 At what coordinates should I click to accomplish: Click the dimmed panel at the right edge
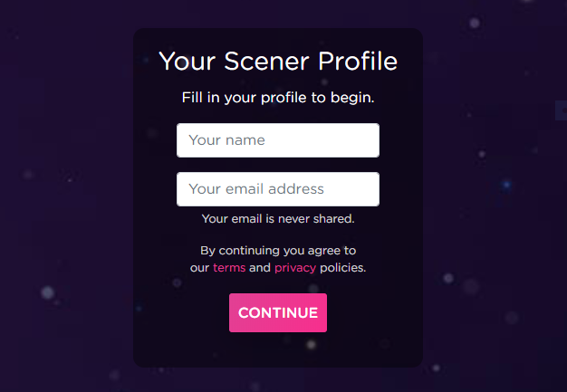click(562, 110)
